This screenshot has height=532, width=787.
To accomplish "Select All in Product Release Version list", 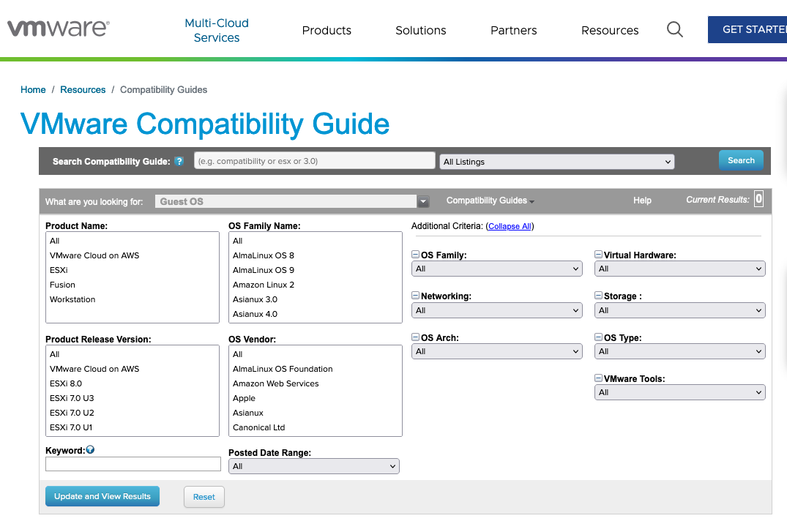I will 132,354.
